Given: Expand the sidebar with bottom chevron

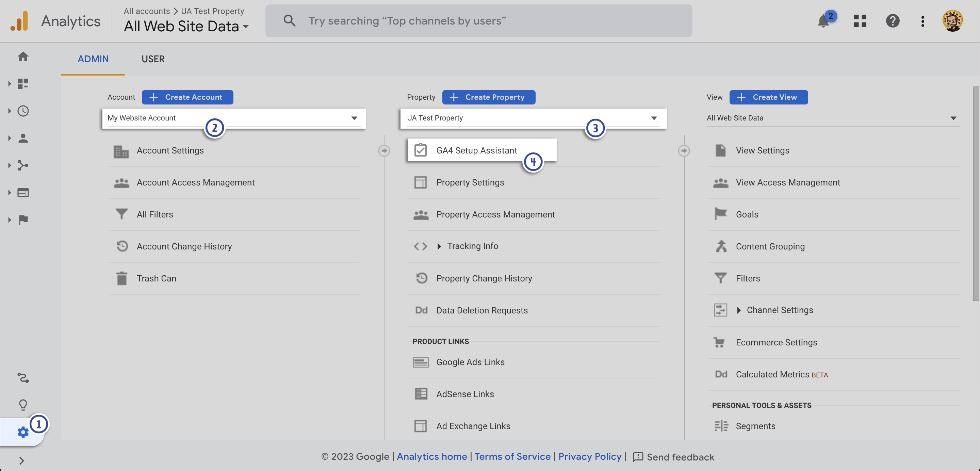Looking at the screenshot, I should click(x=21, y=461).
